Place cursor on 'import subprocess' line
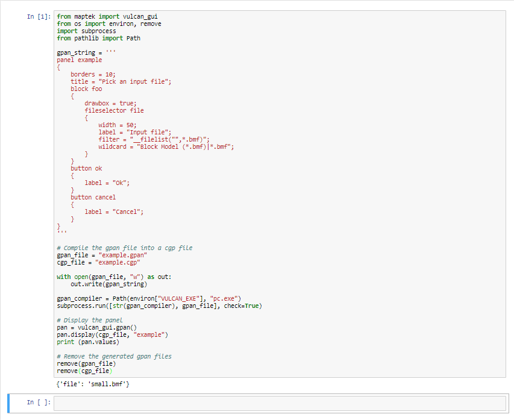514x420 pixels. [87, 31]
